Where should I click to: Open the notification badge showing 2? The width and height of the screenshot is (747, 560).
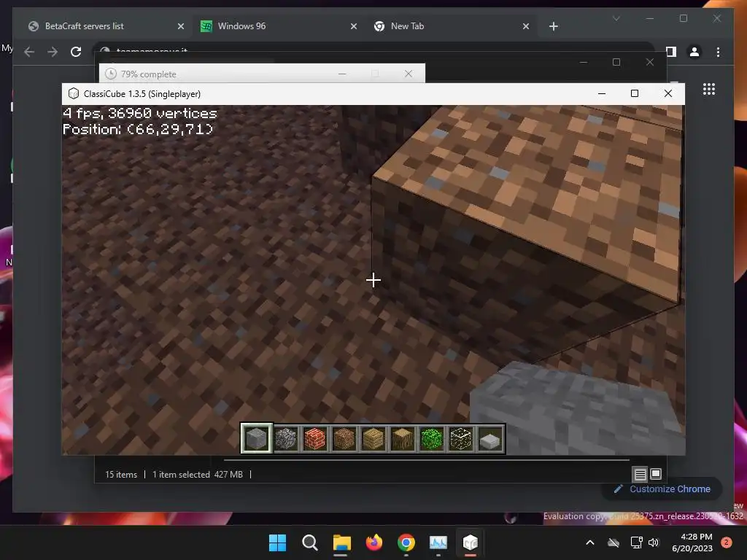point(726,542)
